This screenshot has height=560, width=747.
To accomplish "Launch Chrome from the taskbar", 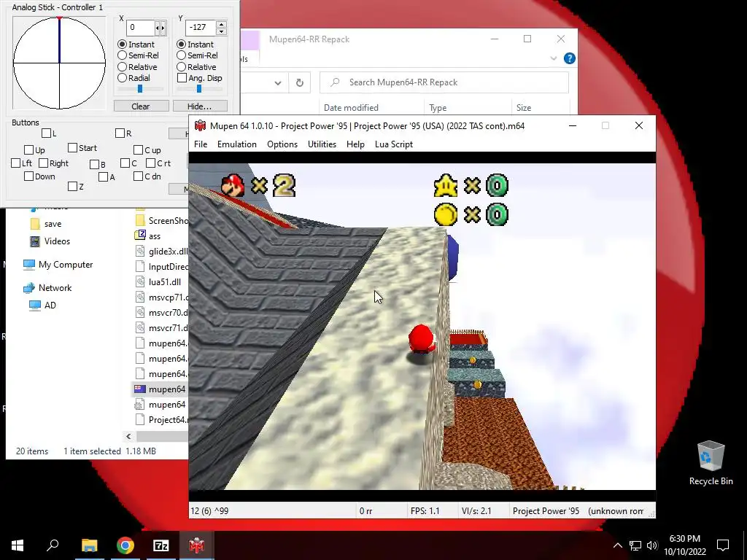I will [x=125, y=545].
